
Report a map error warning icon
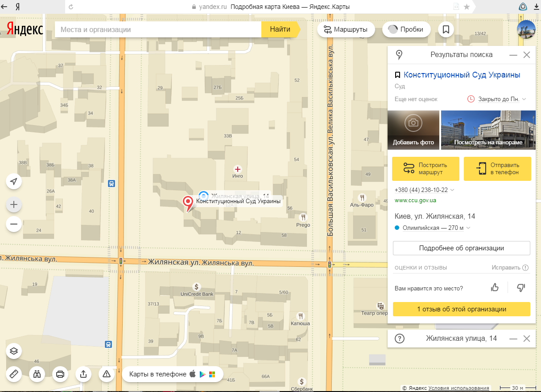(x=107, y=374)
